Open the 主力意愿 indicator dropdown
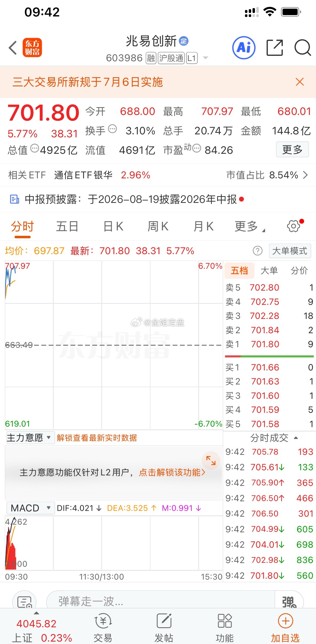The width and height of the screenshot is (316, 644). pyautogui.click(x=30, y=438)
